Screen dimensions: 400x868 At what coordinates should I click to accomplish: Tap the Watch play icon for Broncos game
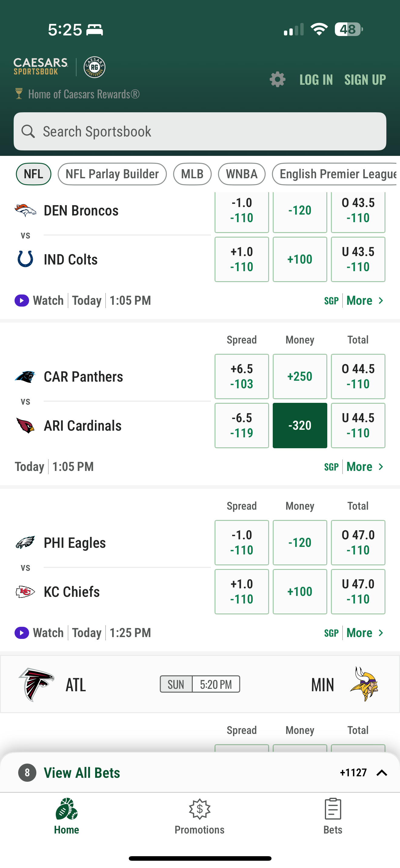point(22,300)
